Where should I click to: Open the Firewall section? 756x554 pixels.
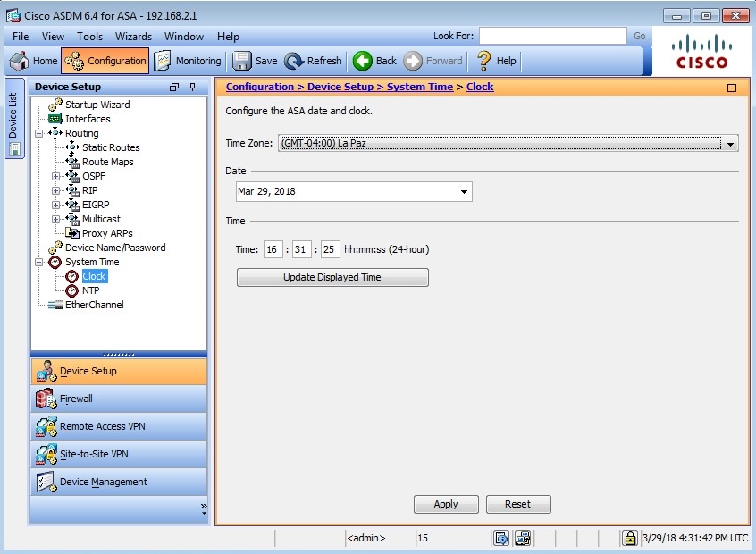[119, 399]
